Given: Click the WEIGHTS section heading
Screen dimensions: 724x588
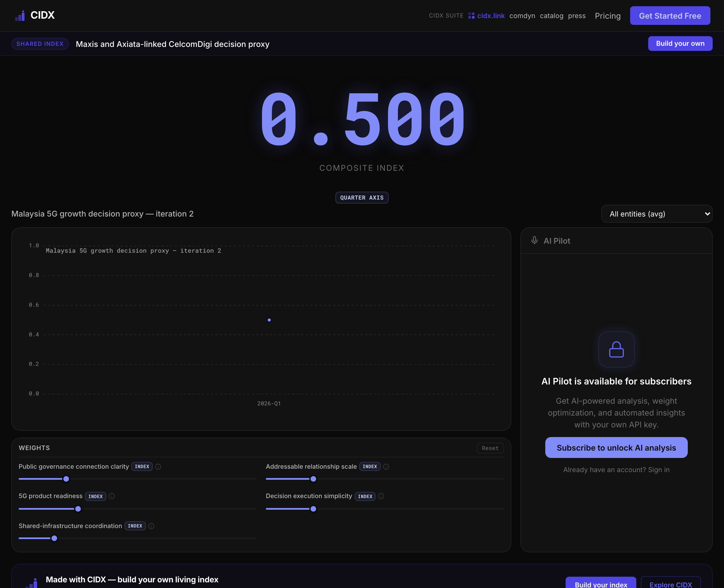Looking at the screenshot, I should pyautogui.click(x=34, y=448).
